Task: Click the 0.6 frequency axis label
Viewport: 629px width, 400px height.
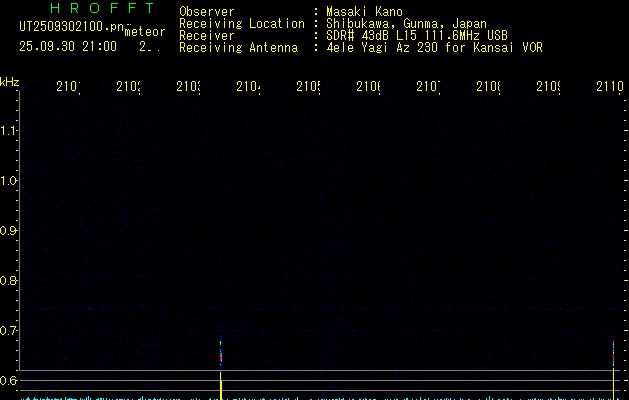Action: pyautogui.click(x=9, y=381)
